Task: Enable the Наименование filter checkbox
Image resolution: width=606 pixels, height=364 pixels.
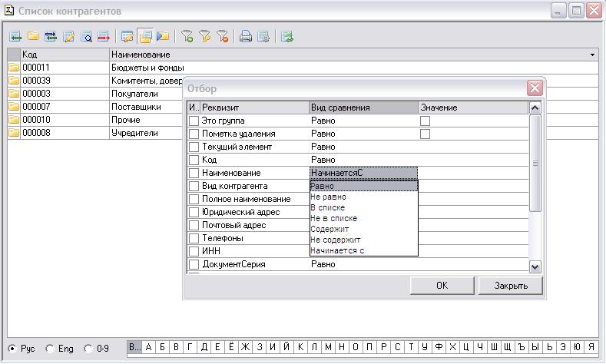Action: click(x=194, y=173)
